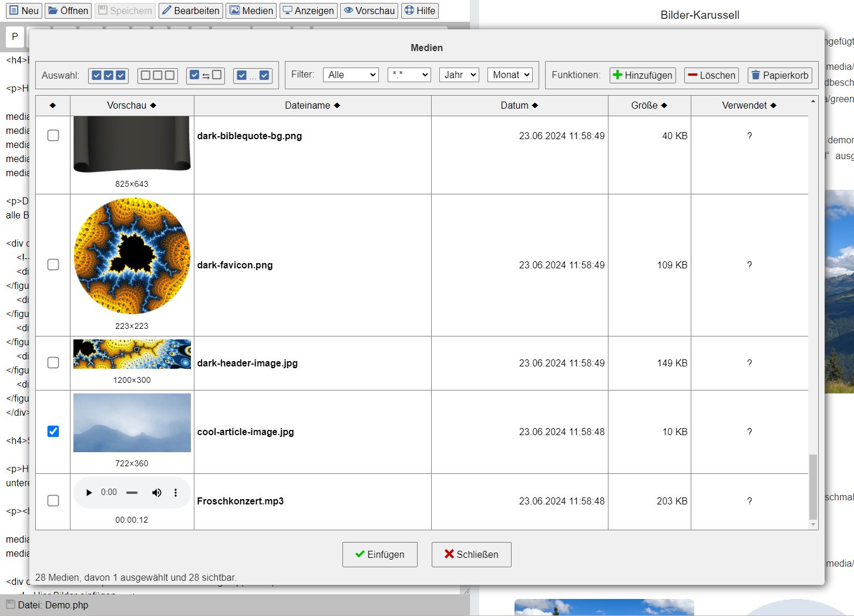Click the file name dark-header-image.jpg
The height and width of the screenshot is (616, 854).
tap(247, 363)
